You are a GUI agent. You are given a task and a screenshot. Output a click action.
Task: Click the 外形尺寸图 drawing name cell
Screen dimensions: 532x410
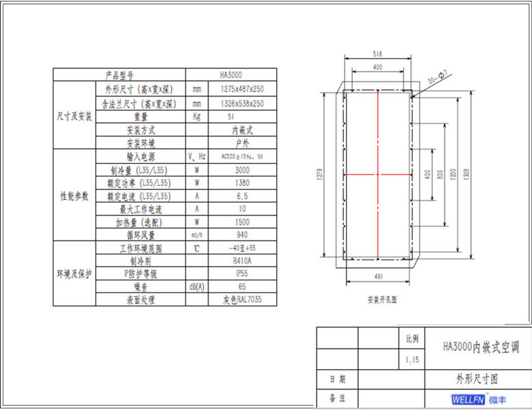477,379
